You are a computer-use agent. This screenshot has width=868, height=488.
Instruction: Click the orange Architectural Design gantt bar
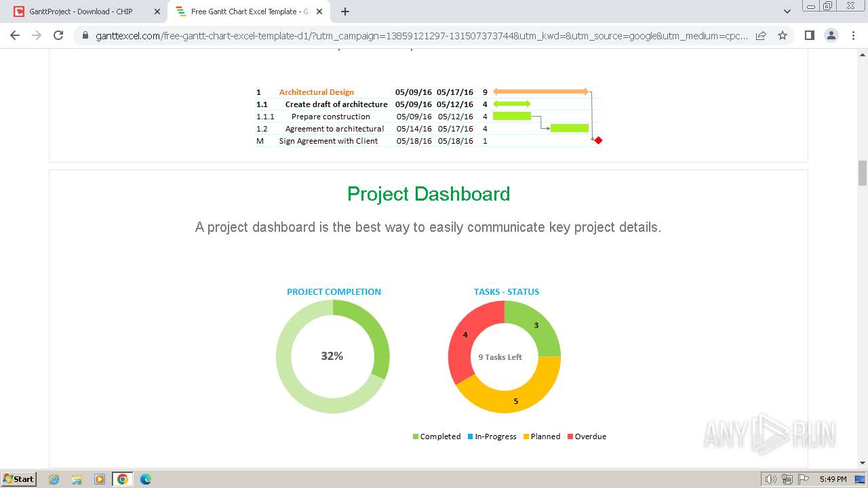[x=540, y=91]
